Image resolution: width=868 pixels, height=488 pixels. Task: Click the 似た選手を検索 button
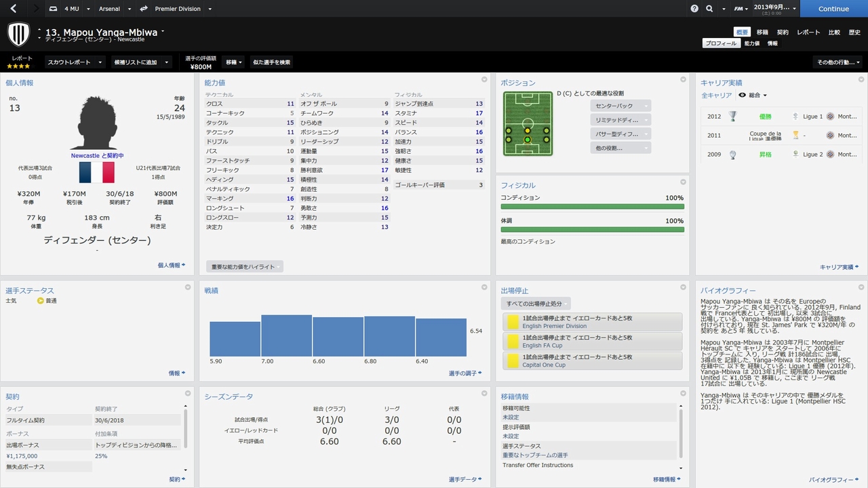click(271, 62)
